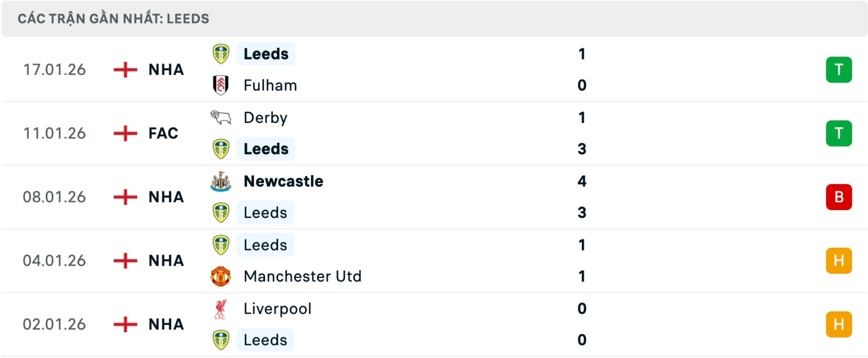This screenshot has height=358, width=868.
Task: Toggle the green T badge for Fulham match
Action: coord(839,70)
